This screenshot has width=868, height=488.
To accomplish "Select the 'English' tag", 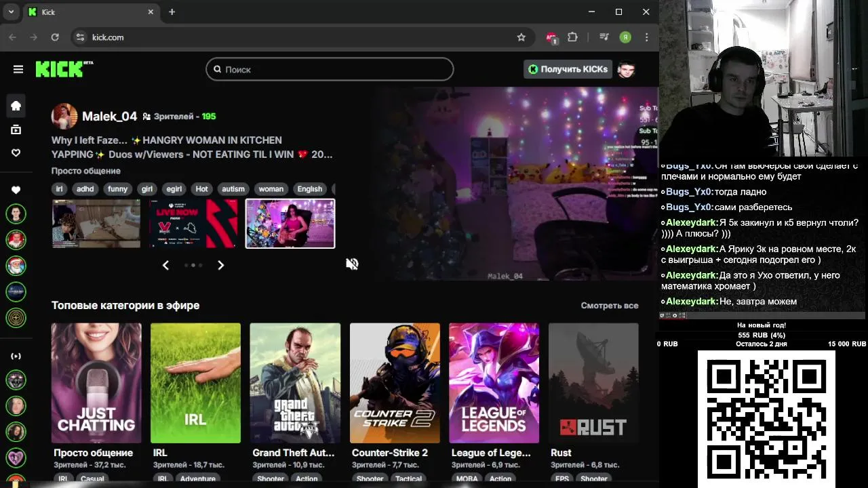I will point(310,189).
